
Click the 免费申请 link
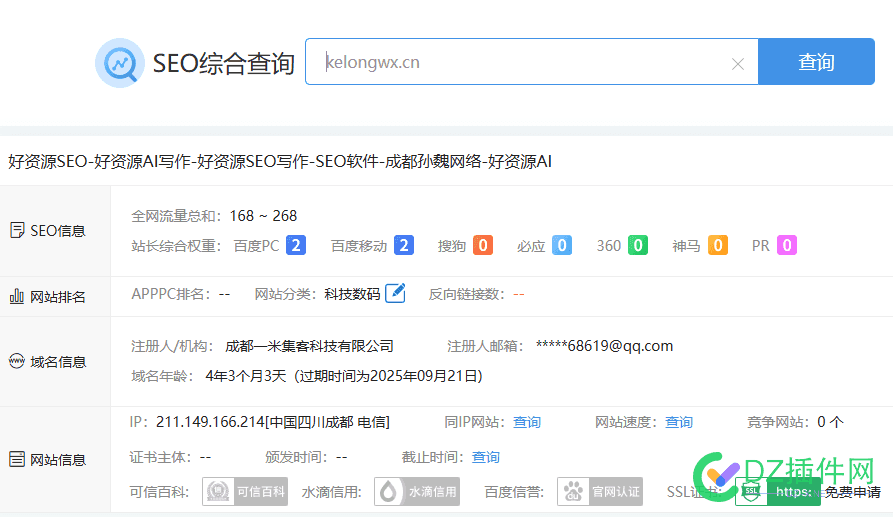pyautogui.click(x=853, y=492)
